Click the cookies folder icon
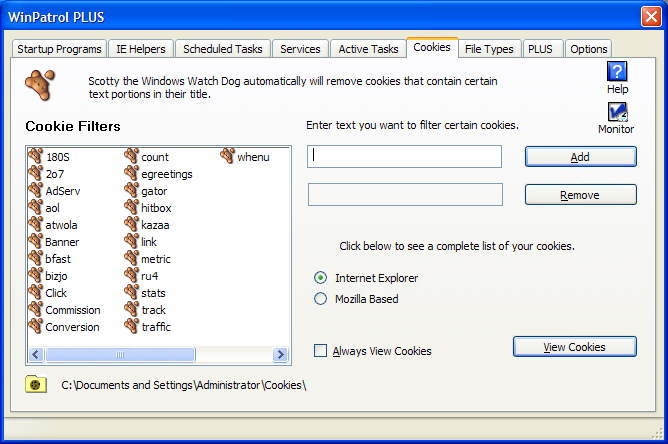 click(36, 384)
